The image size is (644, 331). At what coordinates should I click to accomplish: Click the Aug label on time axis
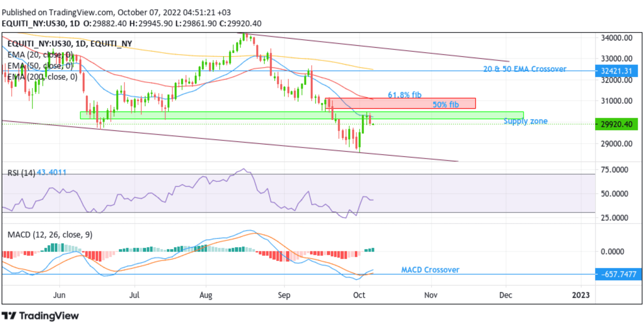point(206,295)
